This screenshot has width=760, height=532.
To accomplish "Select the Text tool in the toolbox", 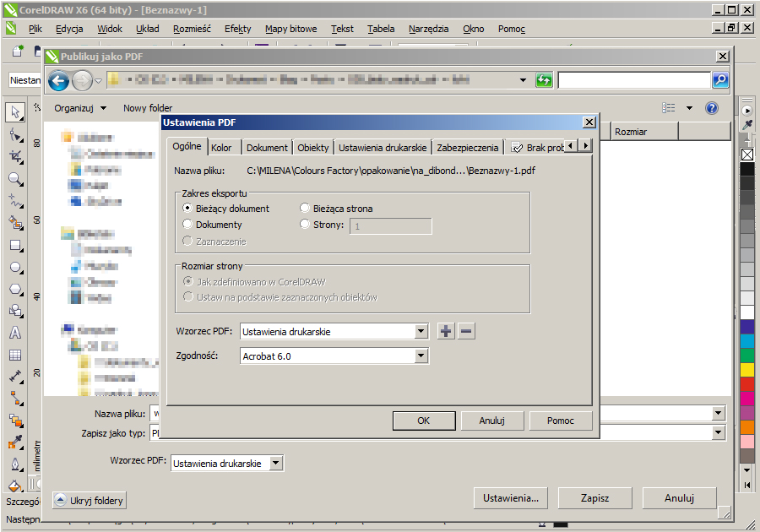I will (x=15, y=333).
